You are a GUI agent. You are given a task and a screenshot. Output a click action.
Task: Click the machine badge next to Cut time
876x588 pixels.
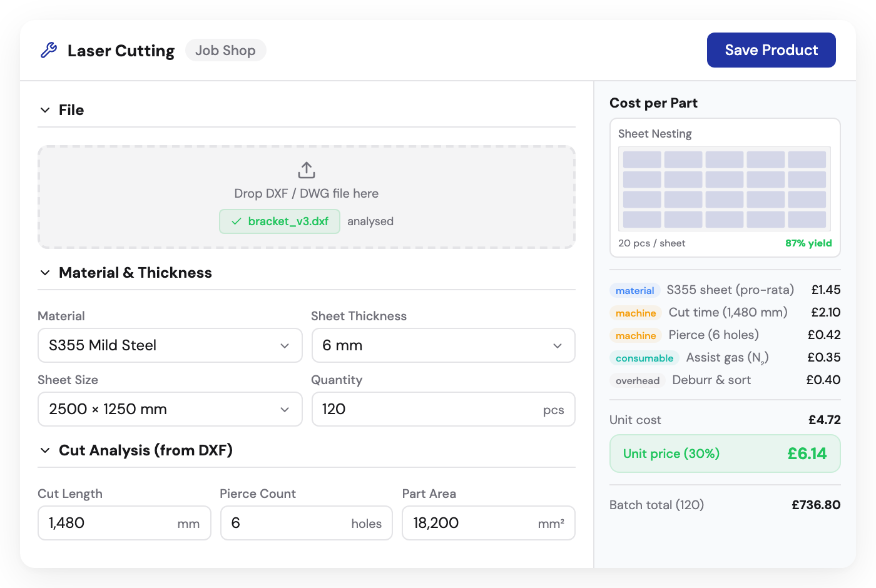635,313
